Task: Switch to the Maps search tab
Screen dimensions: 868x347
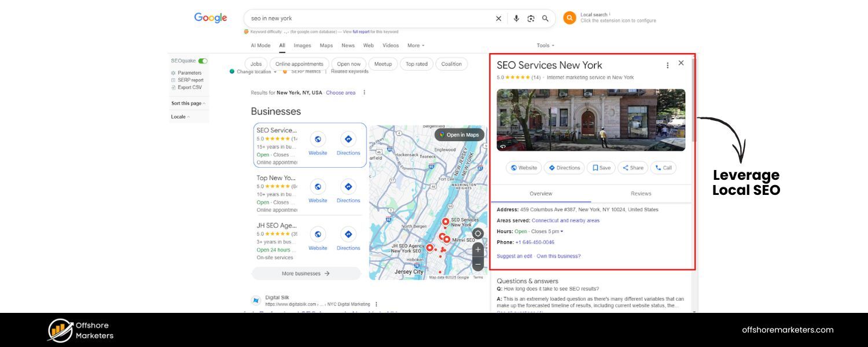Action: pos(326,45)
